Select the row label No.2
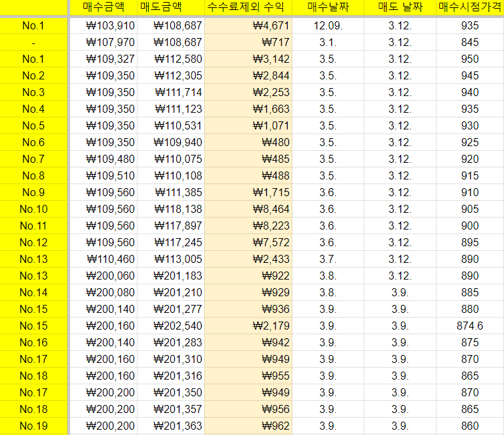 [33, 76]
